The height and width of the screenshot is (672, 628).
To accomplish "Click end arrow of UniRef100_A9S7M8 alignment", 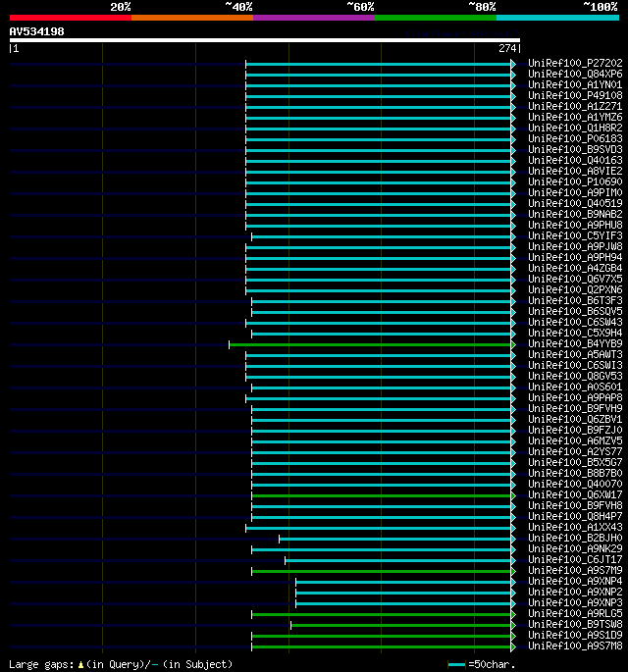I will (513, 646).
